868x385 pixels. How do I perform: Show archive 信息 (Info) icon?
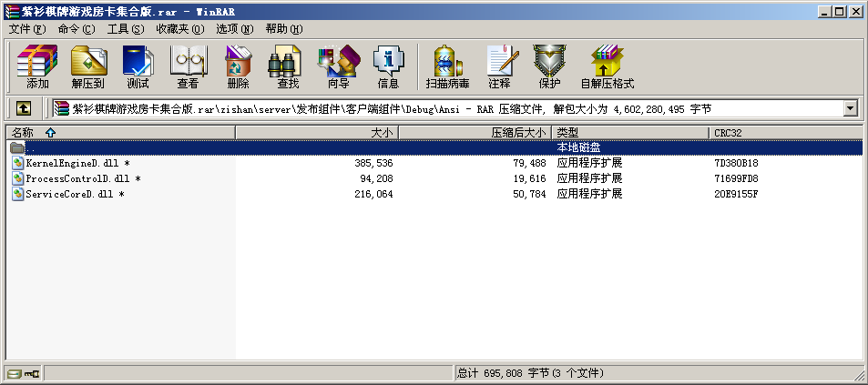tap(388, 67)
